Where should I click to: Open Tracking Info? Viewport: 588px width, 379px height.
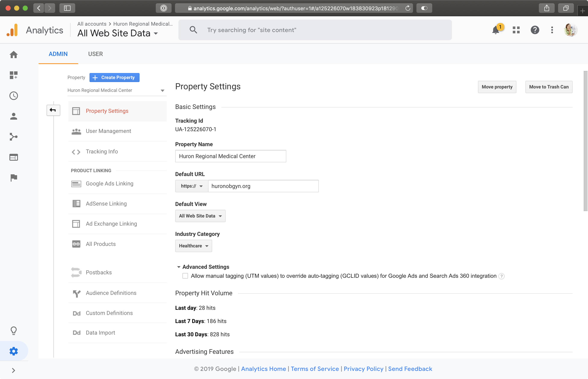click(117, 152)
